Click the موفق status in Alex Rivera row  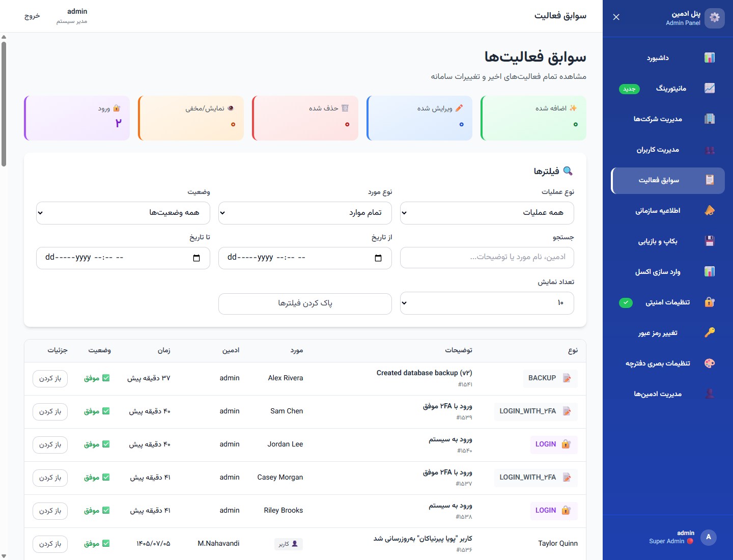(x=97, y=378)
